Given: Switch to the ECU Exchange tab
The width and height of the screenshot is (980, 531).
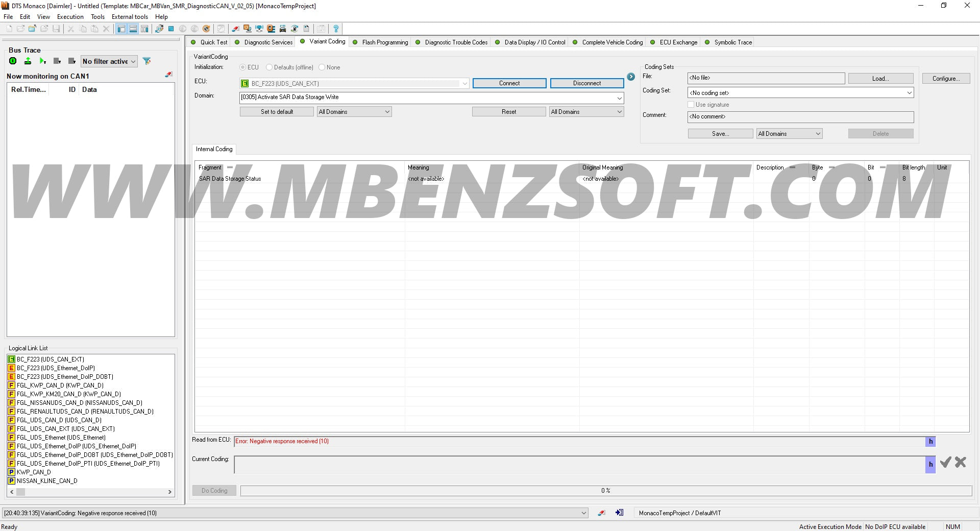Looking at the screenshot, I should pos(674,42).
